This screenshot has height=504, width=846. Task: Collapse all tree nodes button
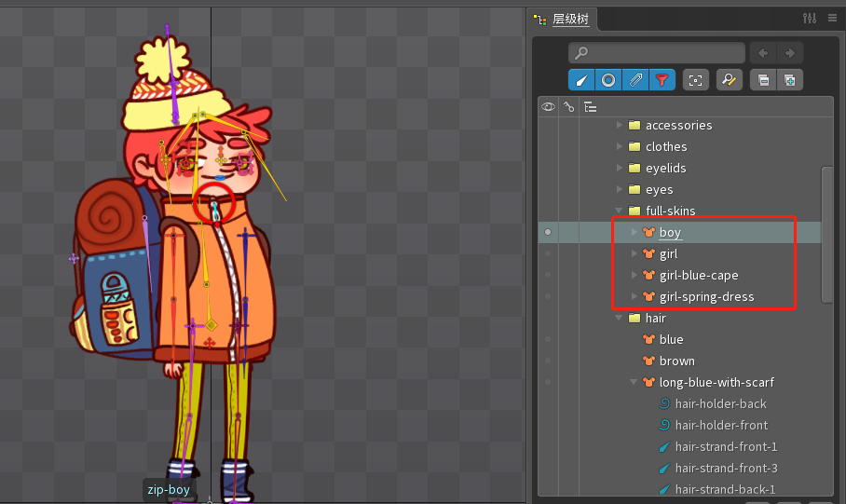763,80
